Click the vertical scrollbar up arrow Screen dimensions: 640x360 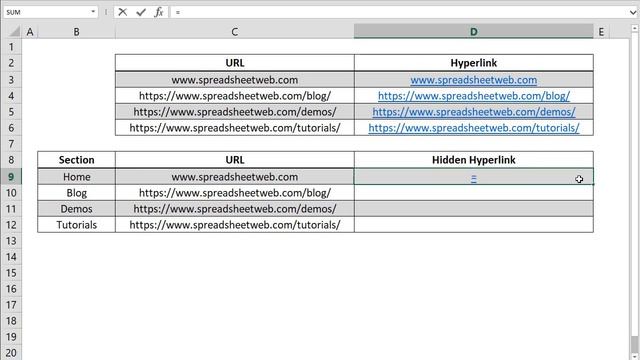[634, 29]
